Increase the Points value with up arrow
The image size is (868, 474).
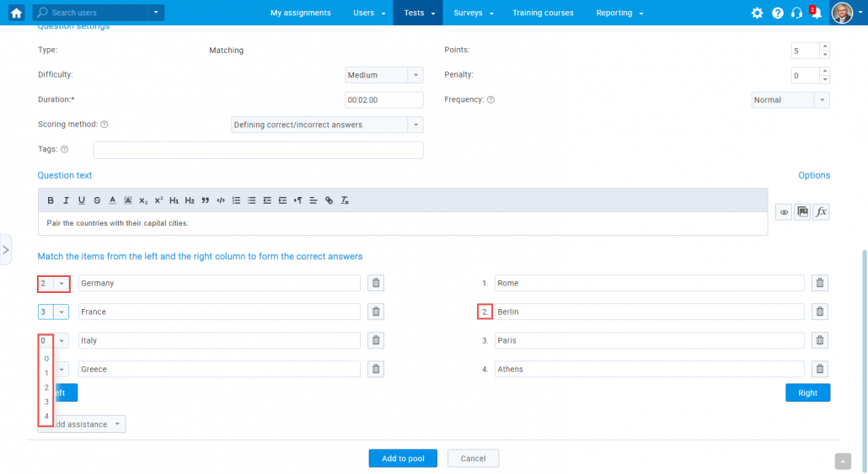coord(824,46)
